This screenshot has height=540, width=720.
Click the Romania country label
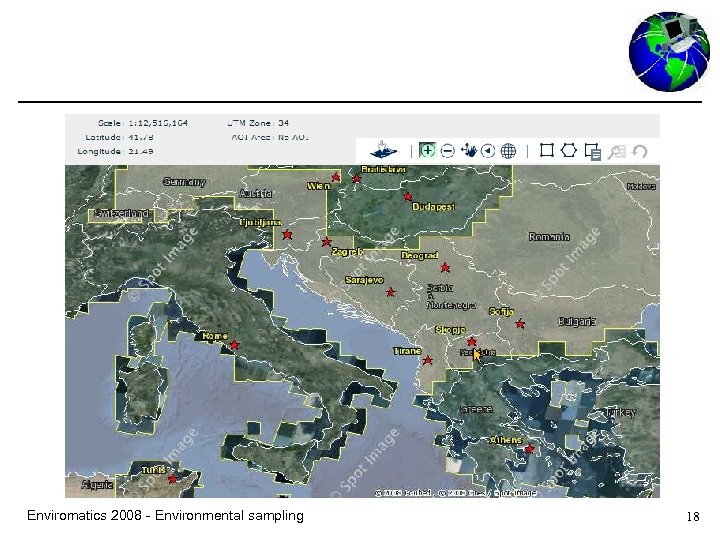point(549,237)
